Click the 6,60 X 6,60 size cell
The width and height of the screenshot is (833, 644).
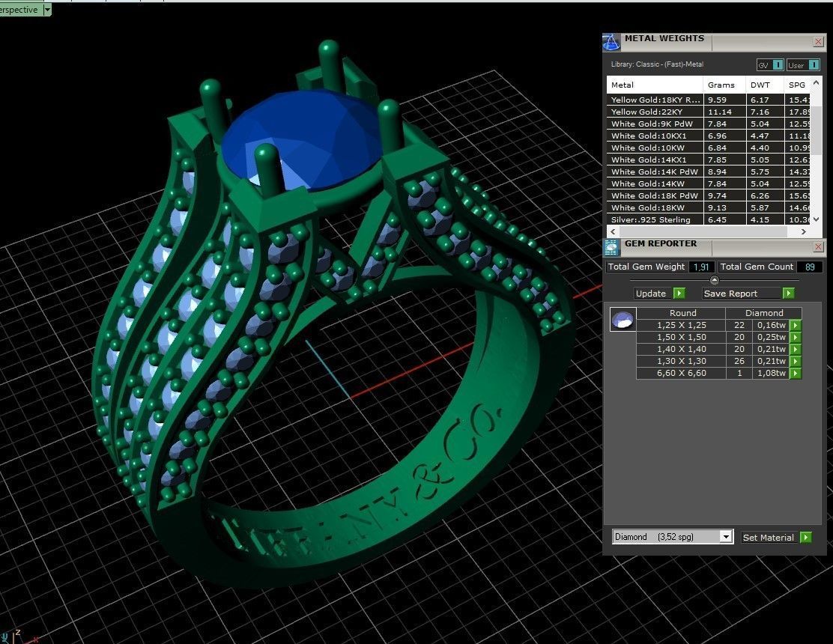tap(681, 373)
